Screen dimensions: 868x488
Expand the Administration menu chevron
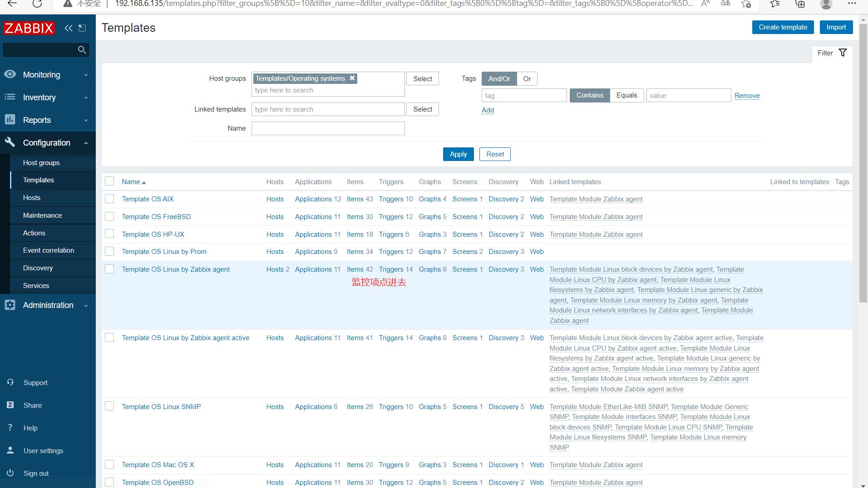pyautogui.click(x=86, y=305)
